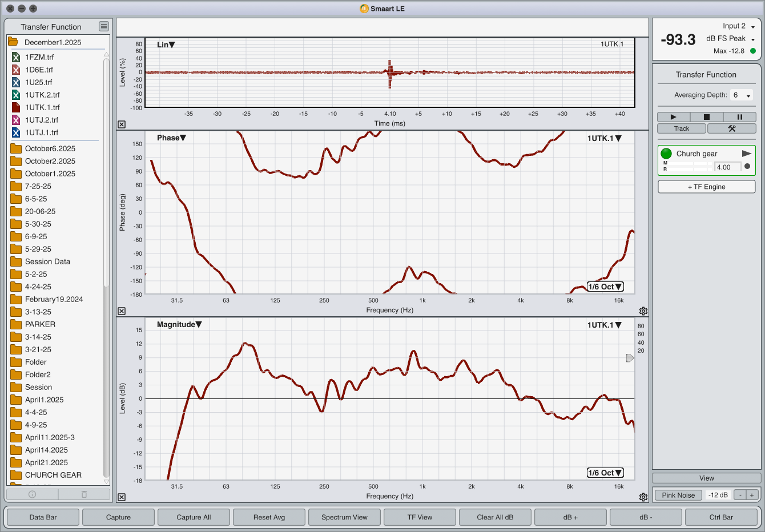Open the Magnitude graph settings gear
The width and height of the screenshot is (765, 532).
point(643,497)
